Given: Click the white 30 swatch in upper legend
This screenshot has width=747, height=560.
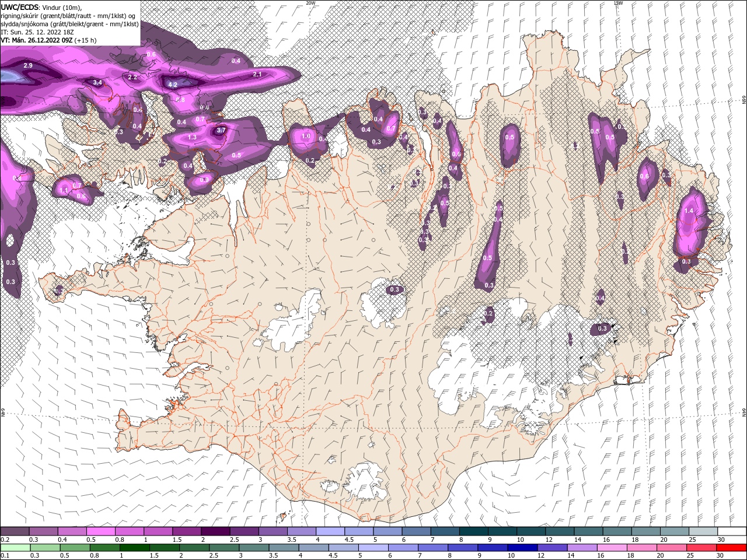Looking at the screenshot, I should coord(731,531).
